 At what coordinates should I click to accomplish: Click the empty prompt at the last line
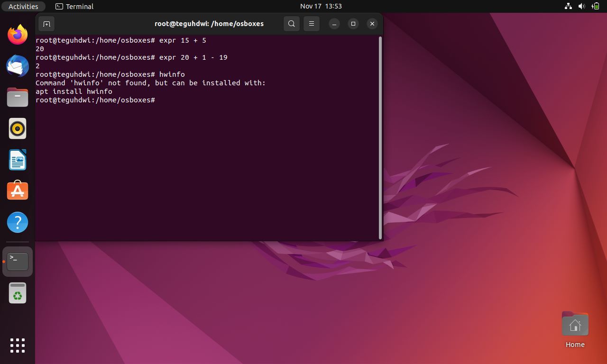pyautogui.click(x=95, y=100)
